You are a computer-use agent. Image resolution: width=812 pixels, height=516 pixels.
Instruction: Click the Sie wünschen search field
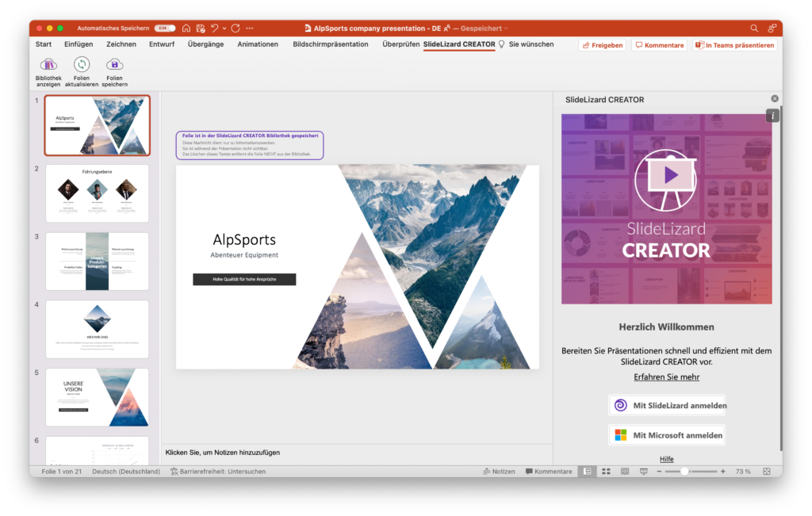point(531,44)
